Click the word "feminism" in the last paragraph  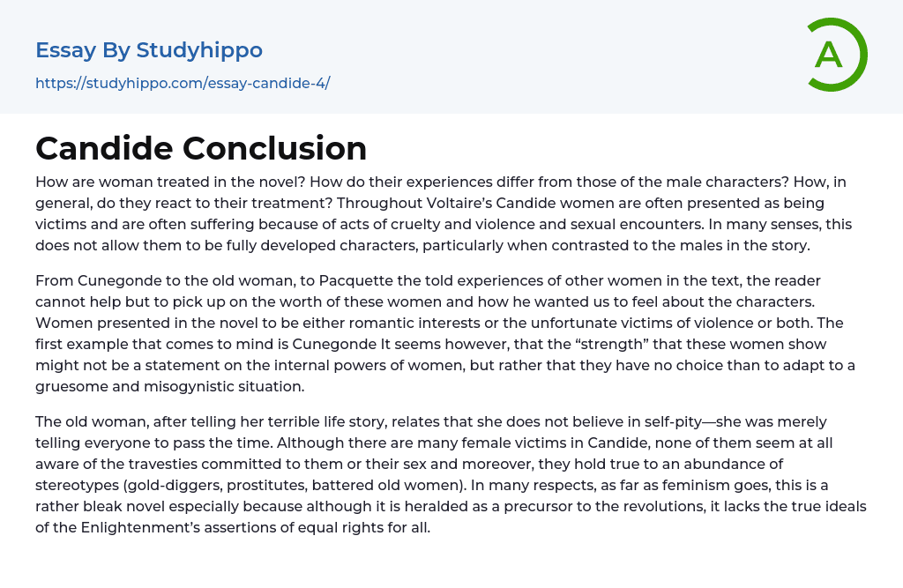(651, 485)
